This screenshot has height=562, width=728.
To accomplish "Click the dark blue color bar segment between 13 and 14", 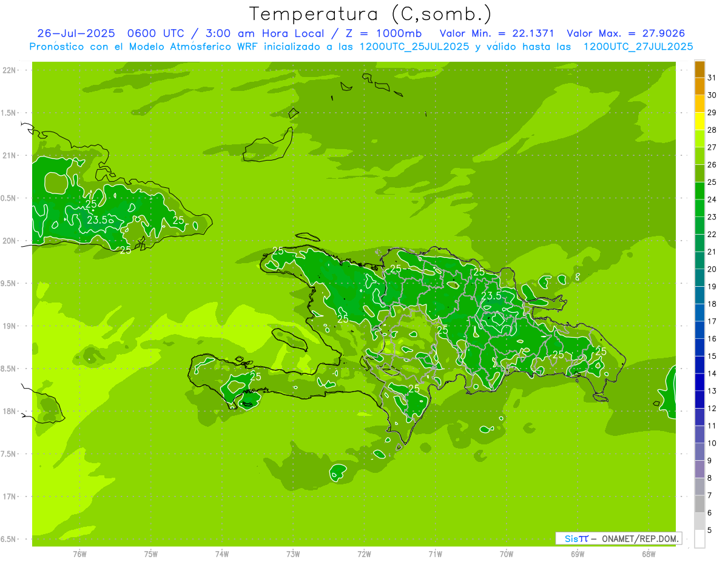I will tap(699, 382).
